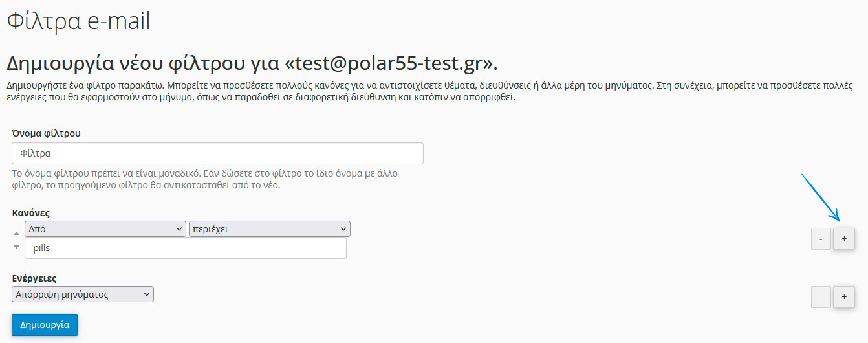The image size is (868, 343).
Task: Click the Όνομα φίλτρου label
Action: pos(46,133)
